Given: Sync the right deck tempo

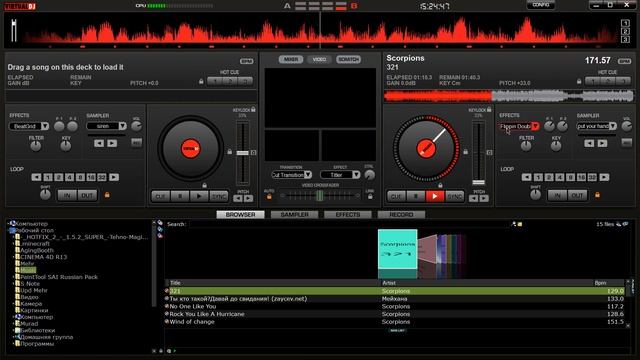Looking at the screenshot, I should 454,196.
